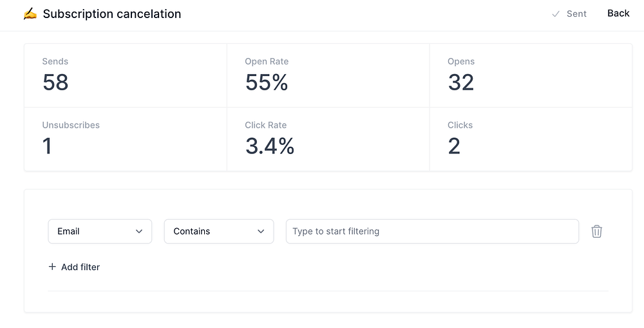Click the Sent status label
This screenshot has height=328, width=644.
pyautogui.click(x=576, y=14)
